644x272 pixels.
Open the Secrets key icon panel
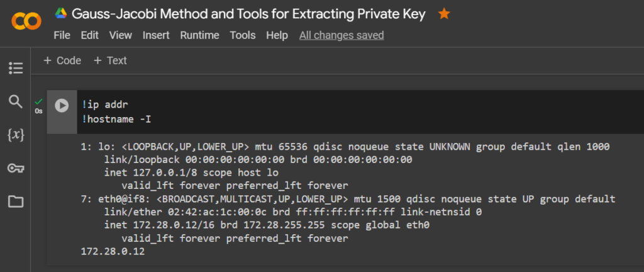(16, 168)
